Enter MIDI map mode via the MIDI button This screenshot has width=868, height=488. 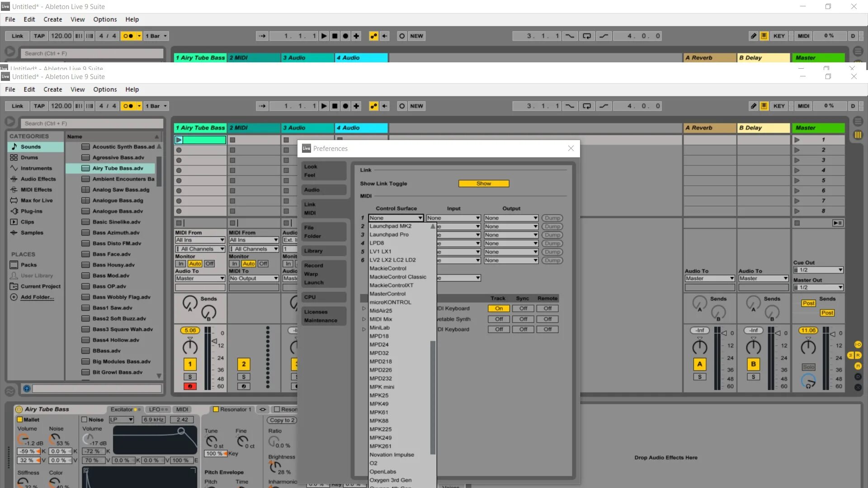point(803,106)
